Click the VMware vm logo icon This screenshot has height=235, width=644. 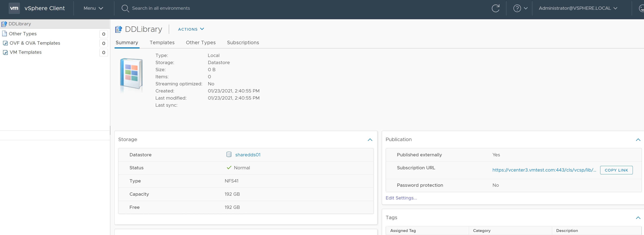tap(14, 8)
